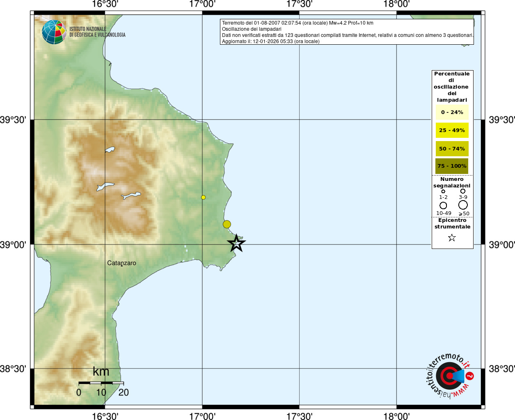Select the 75 - 100% dark swatch
515x420 pixels.
(452, 166)
